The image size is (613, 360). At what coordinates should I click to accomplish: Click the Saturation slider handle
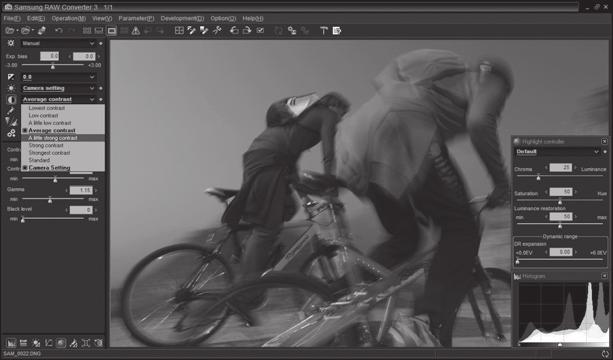coord(560,202)
